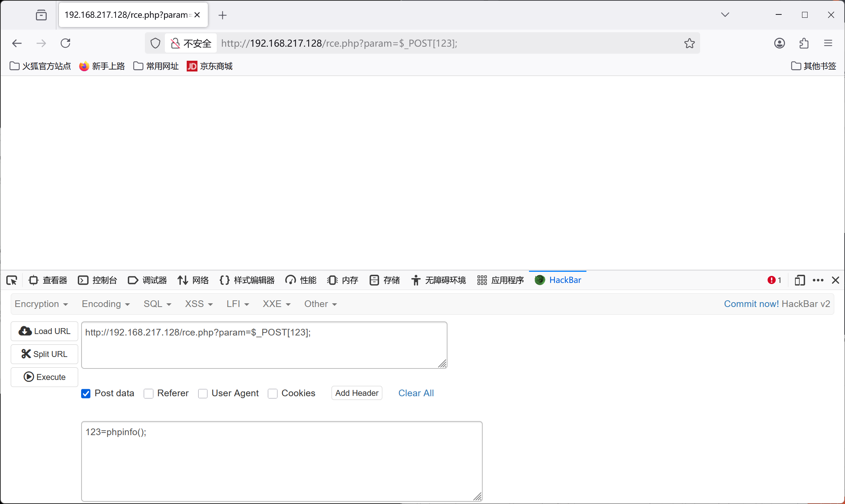Tick the Cookies checkbox
This screenshot has width=845, height=504.
273,393
